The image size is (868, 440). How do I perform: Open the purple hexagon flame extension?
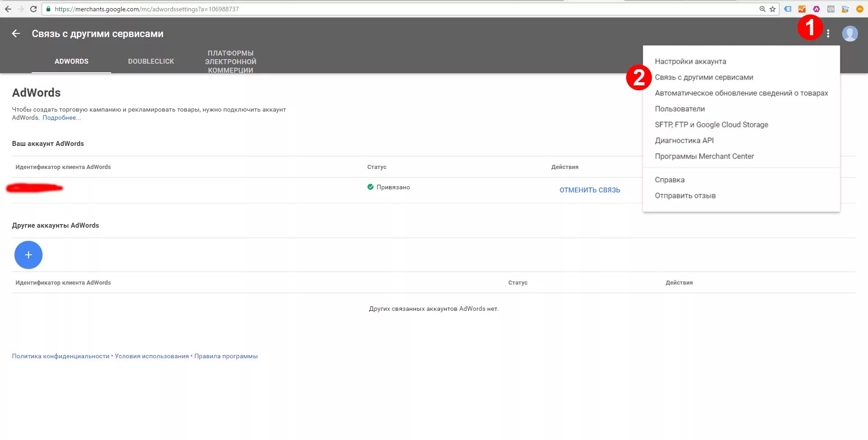point(816,9)
